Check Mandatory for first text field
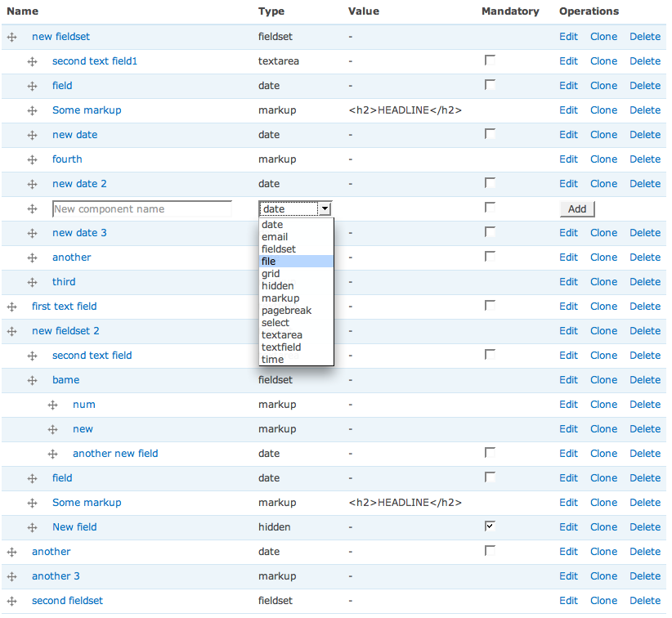The width and height of the screenshot is (672, 618). [490, 305]
